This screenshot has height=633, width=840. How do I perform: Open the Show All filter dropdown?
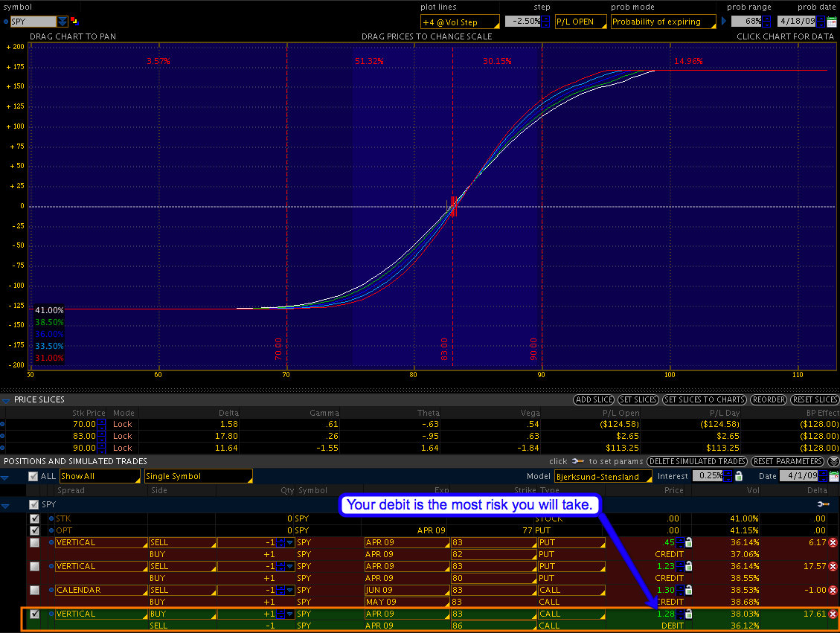tap(100, 476)
